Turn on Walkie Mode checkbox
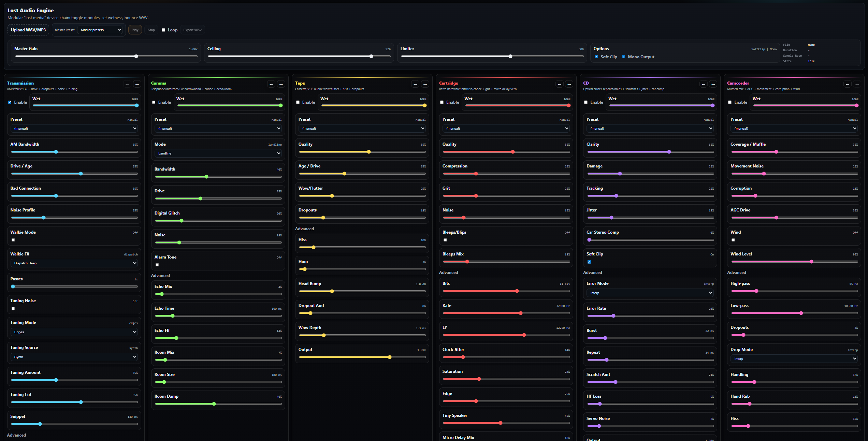 [x=13, y=240]
